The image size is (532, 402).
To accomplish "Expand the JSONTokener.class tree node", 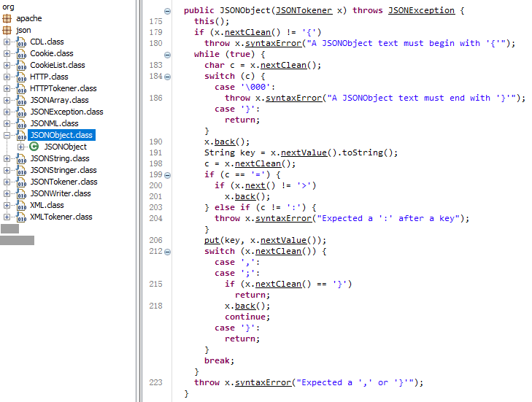I will [7, 182].
